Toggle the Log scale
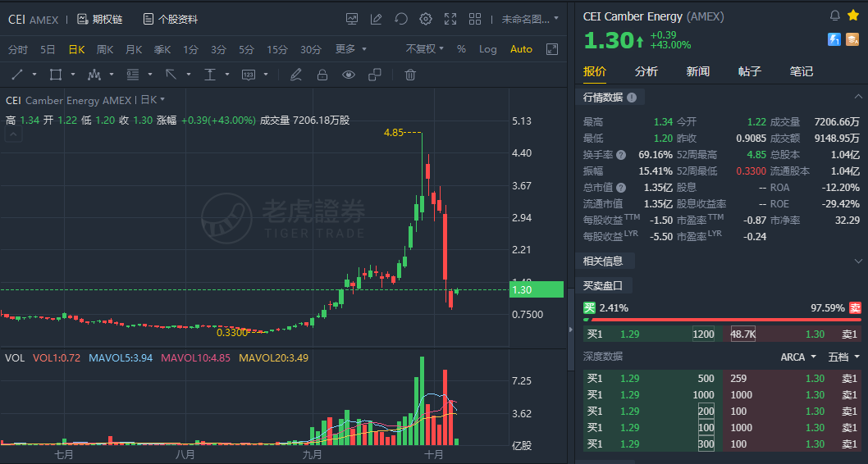Viewport: 868px width, 464px height. (487, 49)
